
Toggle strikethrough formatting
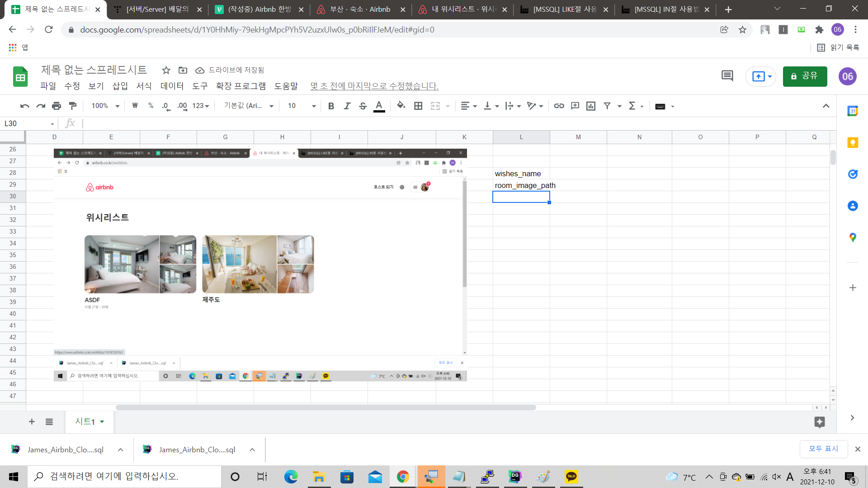tap(363, 106)
